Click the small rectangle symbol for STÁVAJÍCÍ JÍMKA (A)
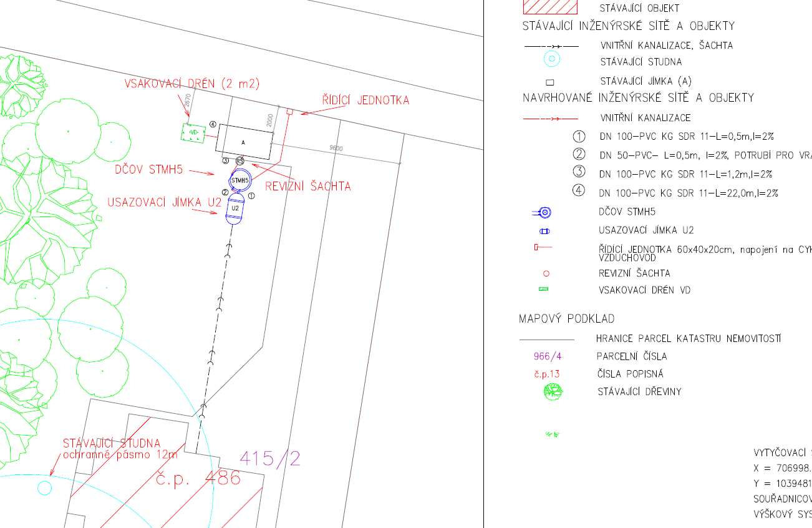This screenshot has height=528, width=812. click(x=550, y=82)
